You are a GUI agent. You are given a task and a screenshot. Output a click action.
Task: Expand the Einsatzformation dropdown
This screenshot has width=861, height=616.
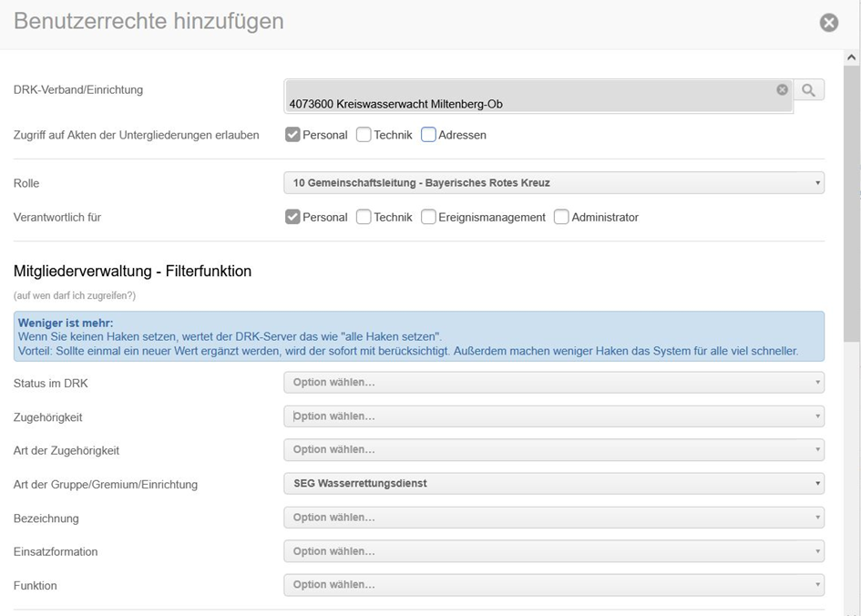point(553,551)
